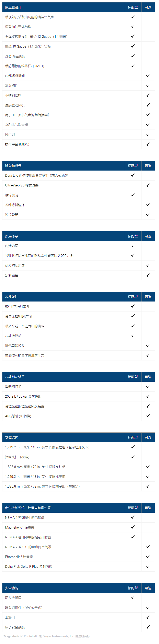
Task: Click the 高温构件 row label
Action: point(11,85)
